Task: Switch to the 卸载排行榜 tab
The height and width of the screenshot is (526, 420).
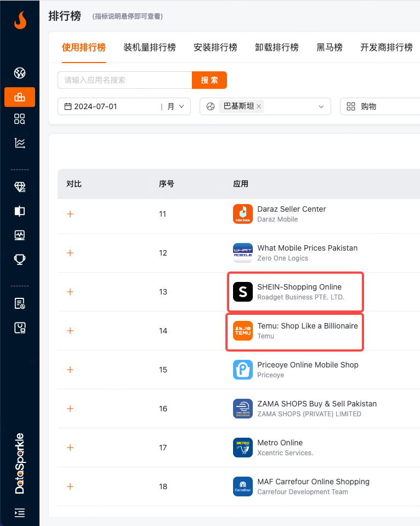Action: point(277,47)
